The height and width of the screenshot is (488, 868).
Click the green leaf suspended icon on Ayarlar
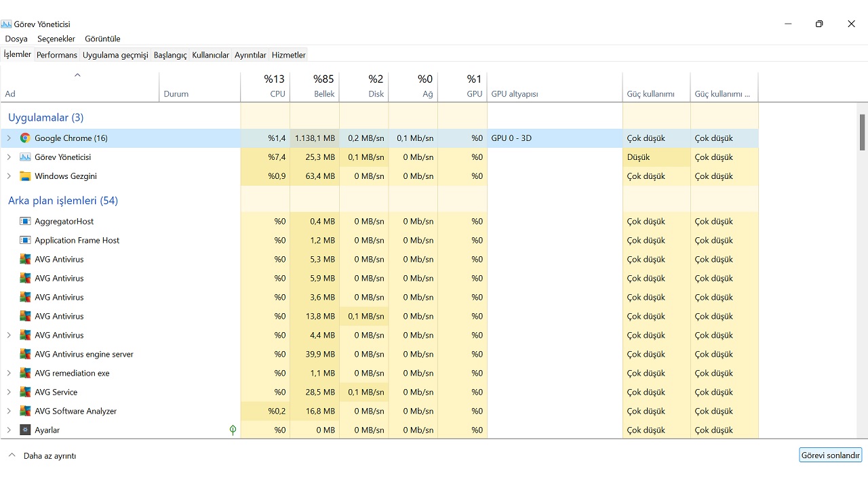click(233, 430)
